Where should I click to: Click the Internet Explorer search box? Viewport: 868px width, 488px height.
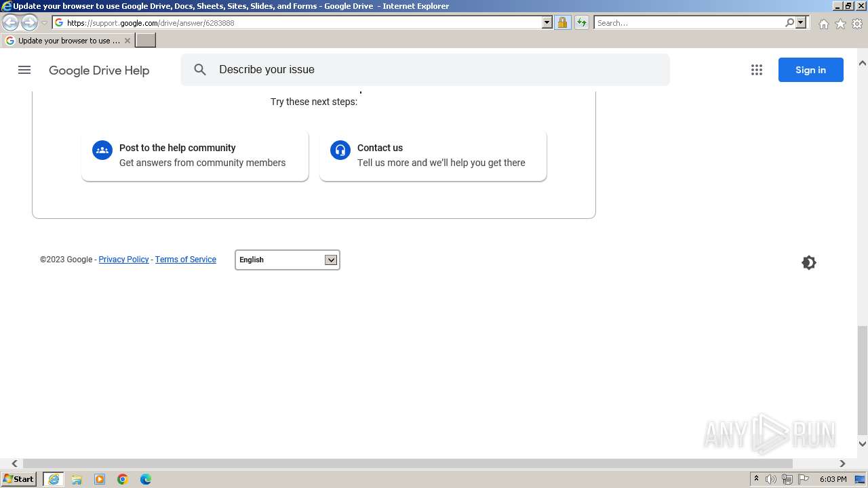pos(688,23)
